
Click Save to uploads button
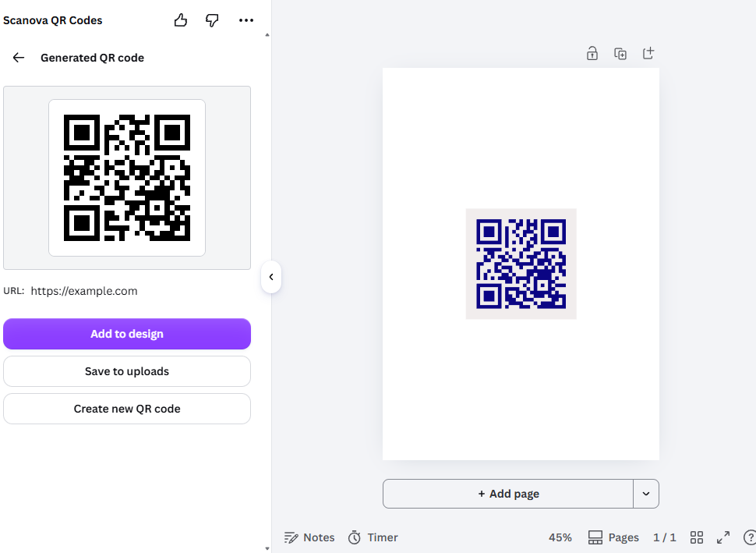coord(127,371)
